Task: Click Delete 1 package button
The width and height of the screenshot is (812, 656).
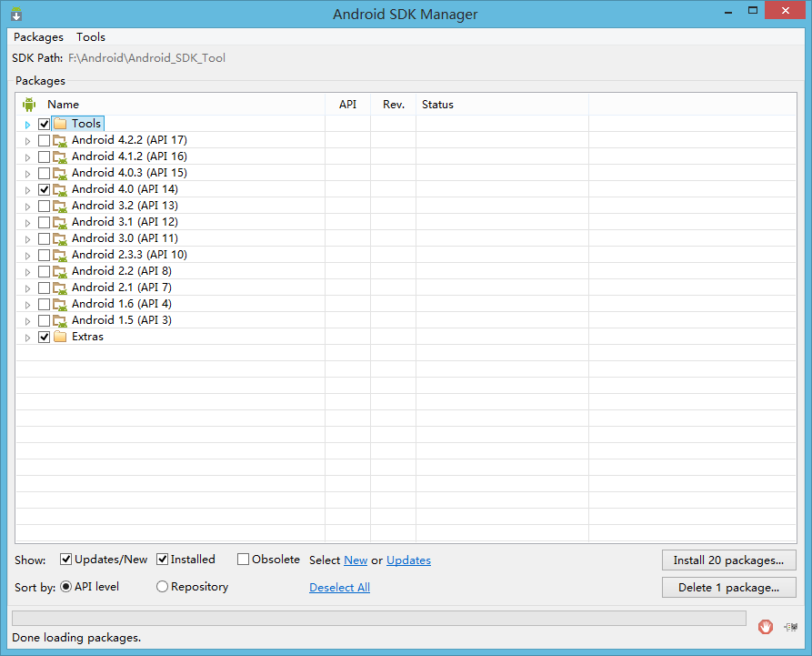Action: (x=728, y=588)
